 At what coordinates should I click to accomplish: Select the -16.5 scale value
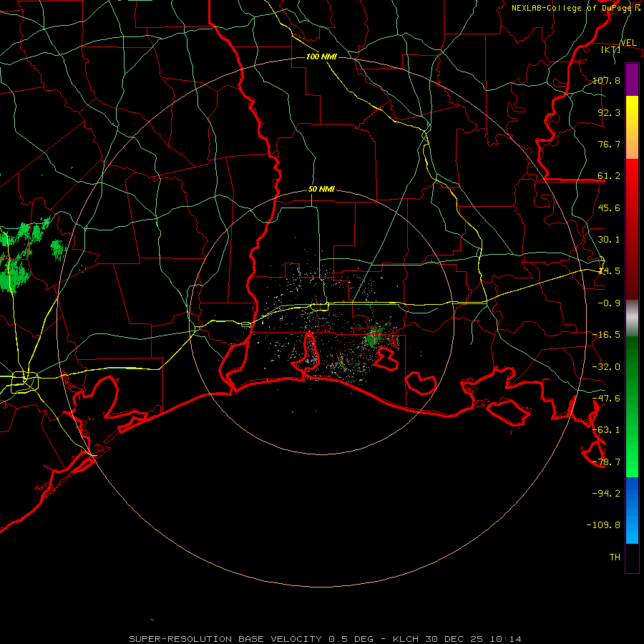click(606, 335)
